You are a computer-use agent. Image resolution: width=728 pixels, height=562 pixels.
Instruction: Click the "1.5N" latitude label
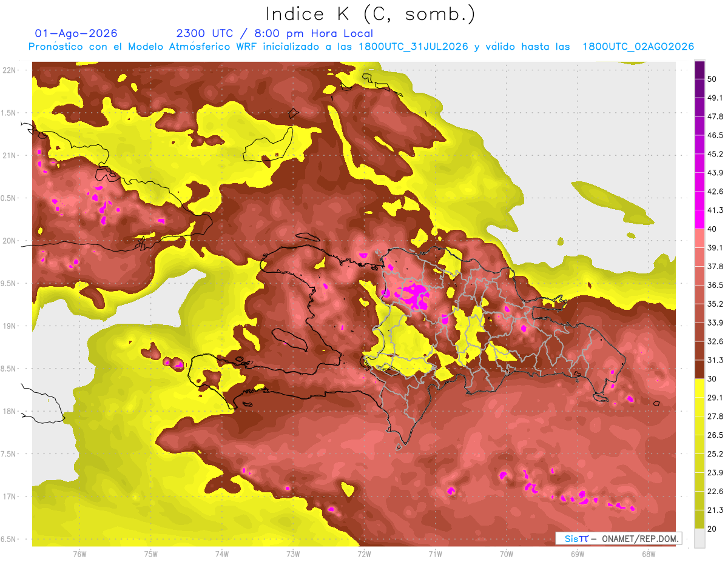click(x=9, y=113)
